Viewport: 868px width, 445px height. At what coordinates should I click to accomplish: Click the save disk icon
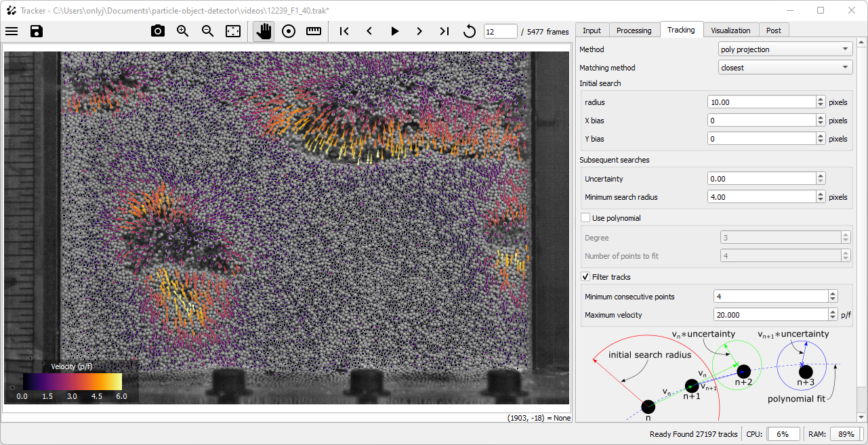37,31
